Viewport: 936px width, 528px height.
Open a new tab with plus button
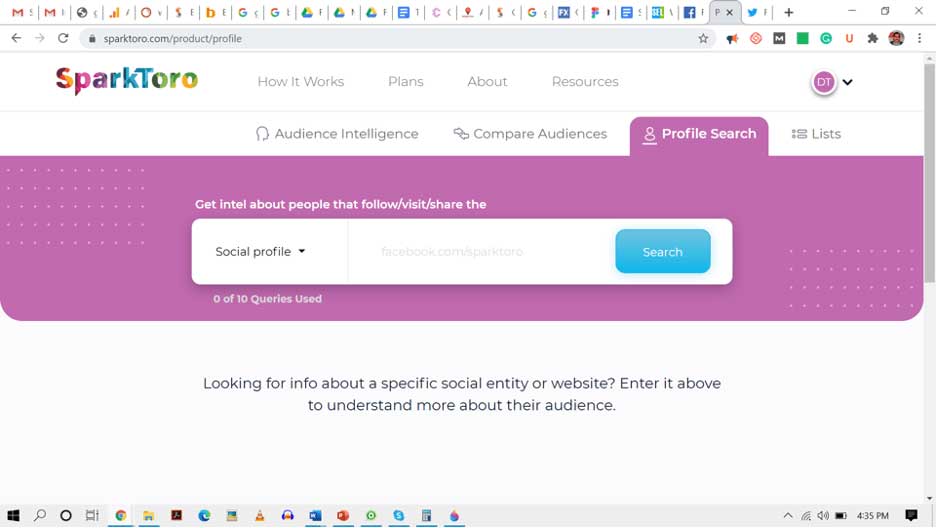tap(789, 13)
